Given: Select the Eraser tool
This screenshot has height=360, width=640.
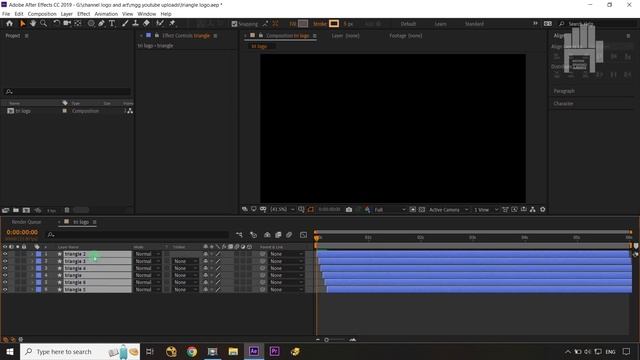Looking at the screenshot, I should (x=146, y=24).
